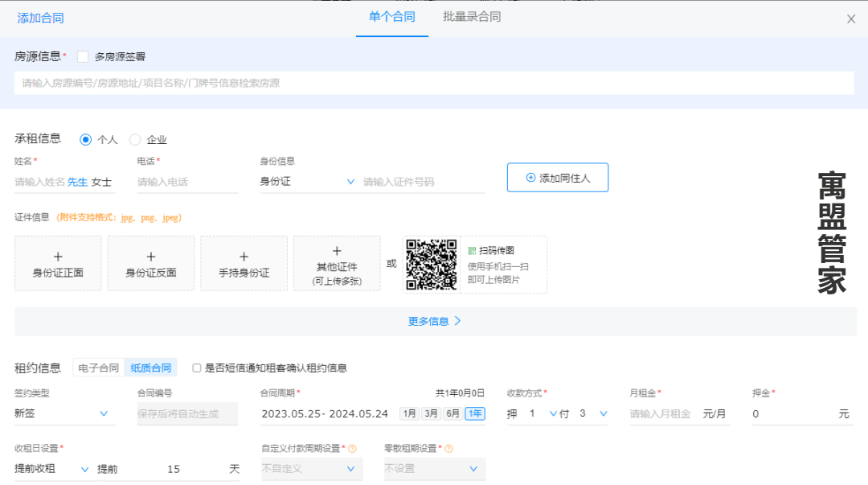Click the 房源信息 search input field

[x=434, y=83]
